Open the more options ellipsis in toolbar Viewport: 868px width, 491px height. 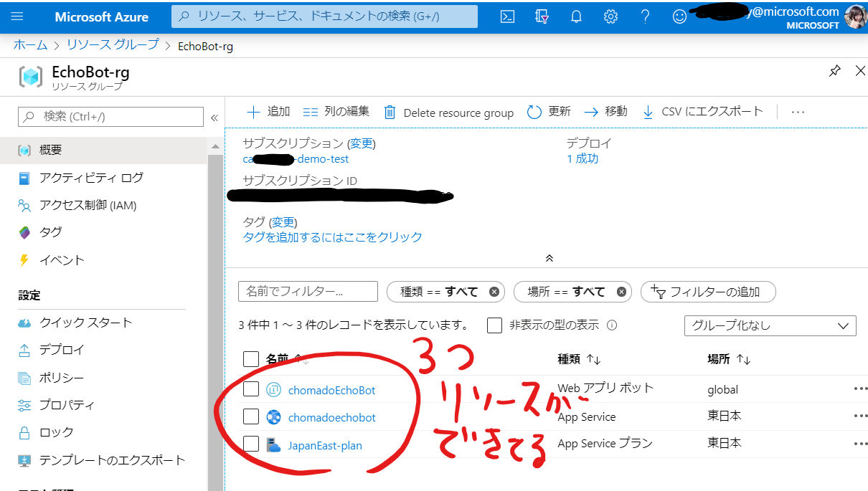coord(798,112)
